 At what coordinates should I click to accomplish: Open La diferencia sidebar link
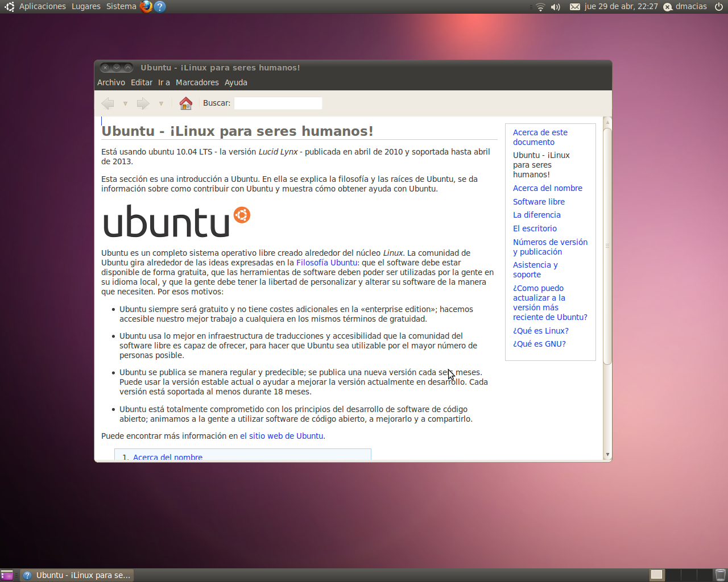(x=536, y=215)
